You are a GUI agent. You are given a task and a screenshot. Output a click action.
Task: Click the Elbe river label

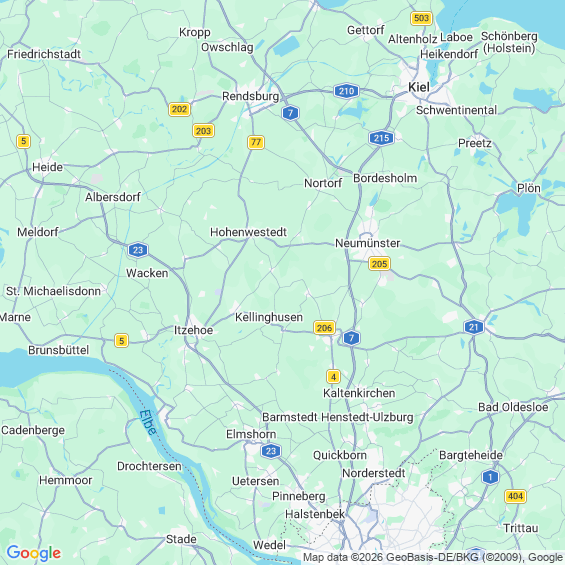pyautogui.click(x=148, y=422)
